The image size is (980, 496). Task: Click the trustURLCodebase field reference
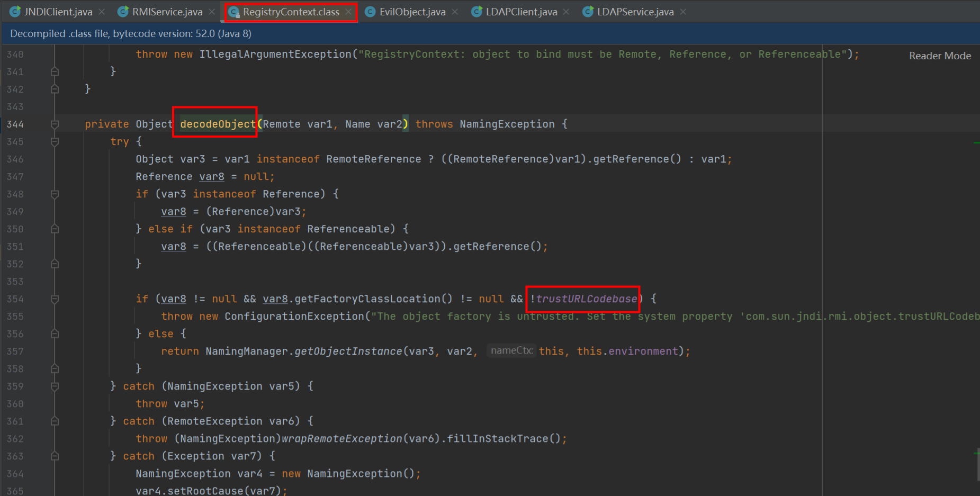(587, 299)
